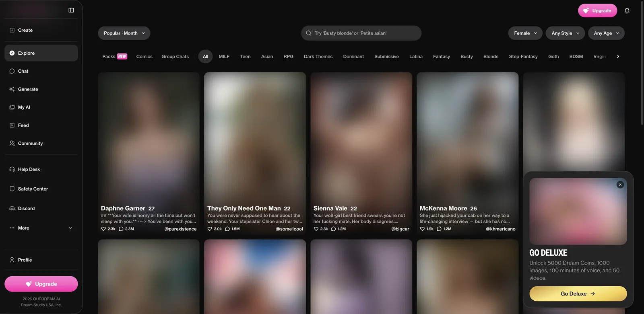644x314 pixels.
Task: Select the Latina category tab
Action: tap(416, 57)
